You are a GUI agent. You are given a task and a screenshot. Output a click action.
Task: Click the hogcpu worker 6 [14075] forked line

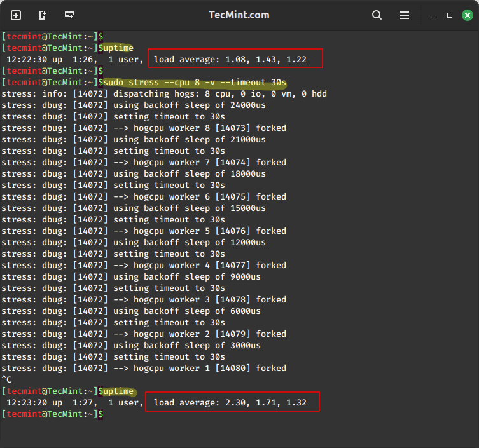point(144,197)
